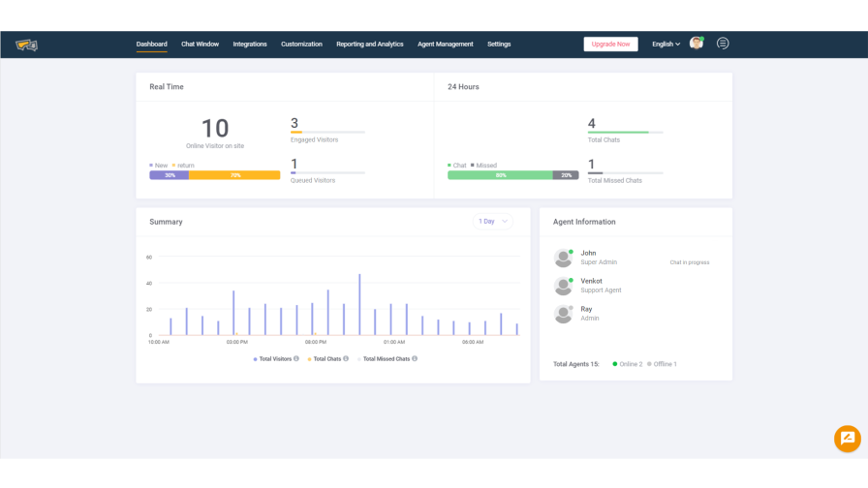Open the Chat Window menu
This screenshot has height=488, width=868.
pos(200,45)
